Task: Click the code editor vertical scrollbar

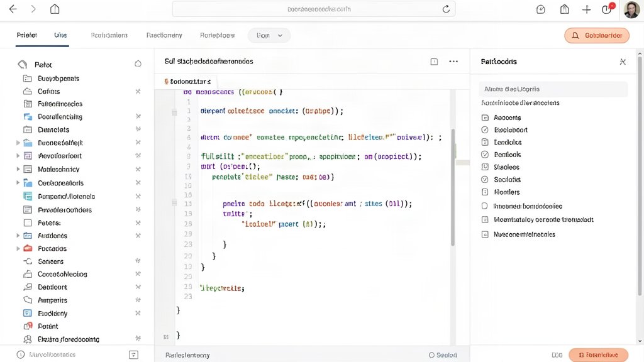Action: [453, 187]
